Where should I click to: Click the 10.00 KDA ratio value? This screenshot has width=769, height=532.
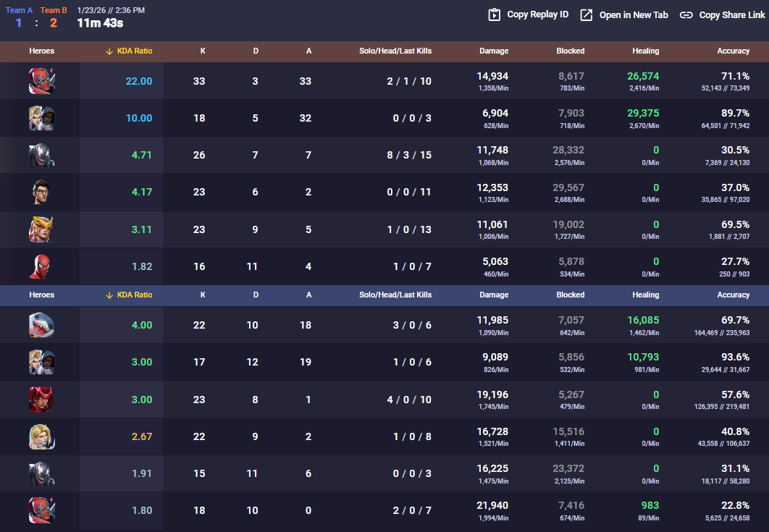click(x=139, y=118)
